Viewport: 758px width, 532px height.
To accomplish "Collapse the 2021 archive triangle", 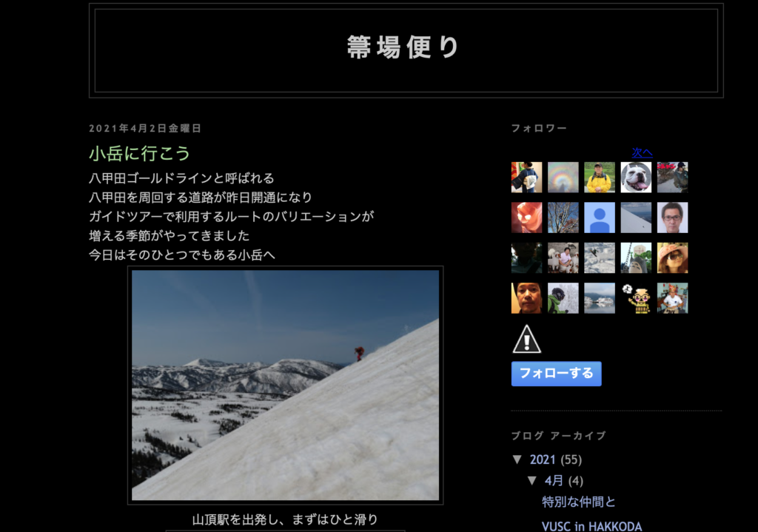I will pyautogui.click(x=517, y=459).
